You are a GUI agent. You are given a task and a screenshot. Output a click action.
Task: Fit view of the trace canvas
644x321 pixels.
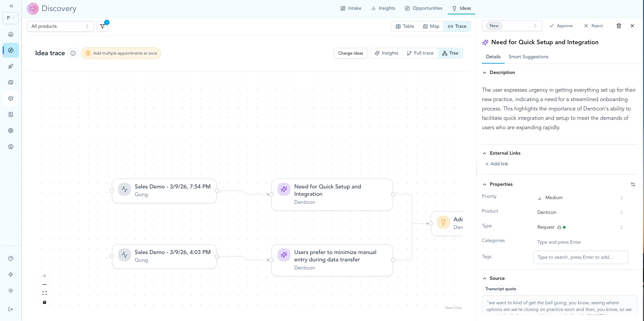tap(45, 293)
